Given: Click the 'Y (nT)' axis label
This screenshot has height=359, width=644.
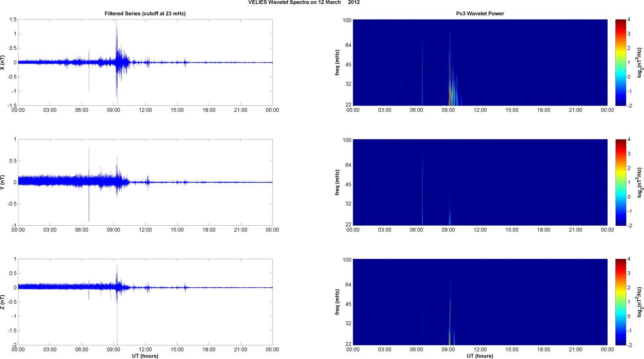Looking at the screenshot, I should click(3, 182).
